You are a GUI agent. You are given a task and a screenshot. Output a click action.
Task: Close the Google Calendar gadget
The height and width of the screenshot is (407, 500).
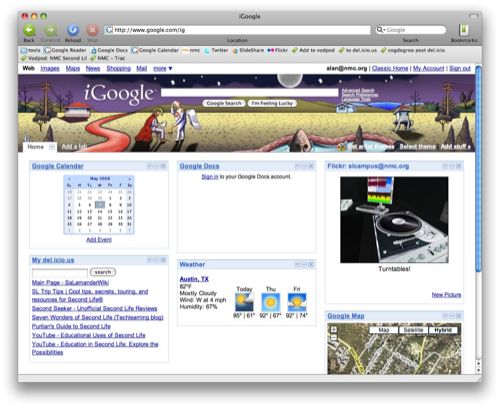pos(163,166)
